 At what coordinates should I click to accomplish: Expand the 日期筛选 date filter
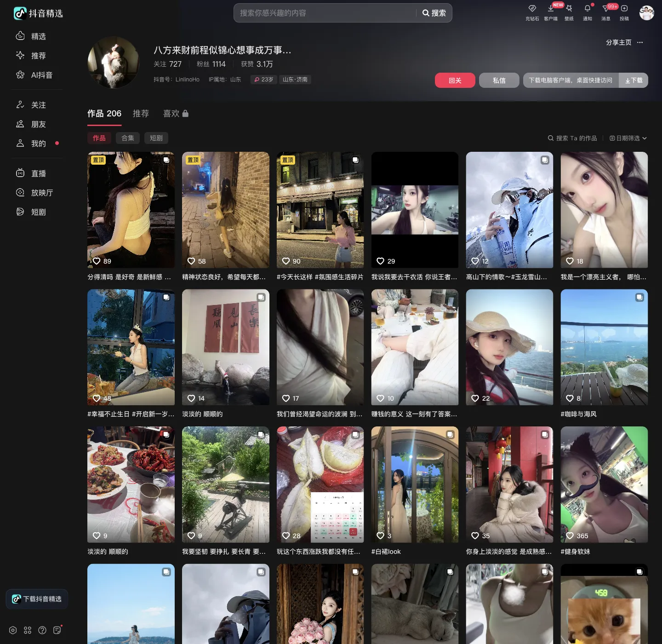pyautogui.click(x=628, y=138)
